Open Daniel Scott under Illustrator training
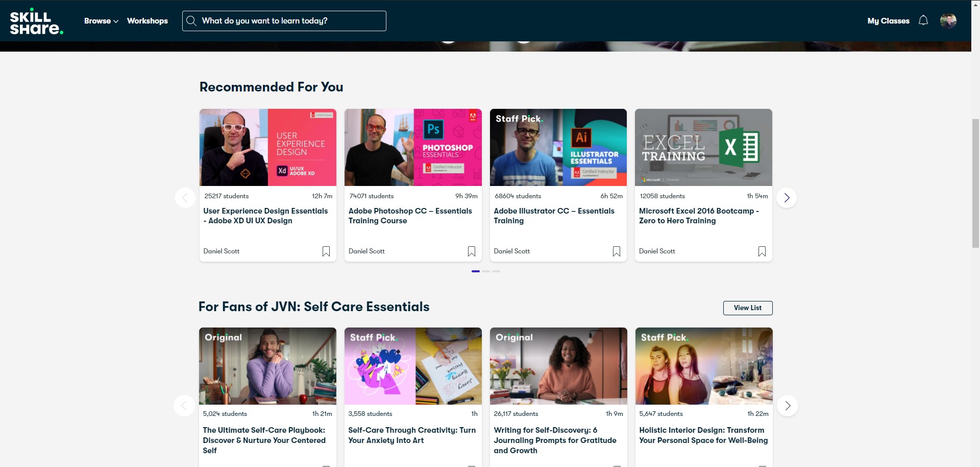980x467 pixels. (x=512, y=251)
